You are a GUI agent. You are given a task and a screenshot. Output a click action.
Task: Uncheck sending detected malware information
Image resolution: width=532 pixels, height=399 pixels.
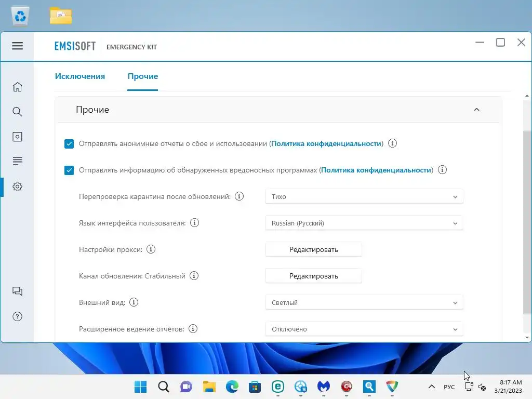(69, 170)
